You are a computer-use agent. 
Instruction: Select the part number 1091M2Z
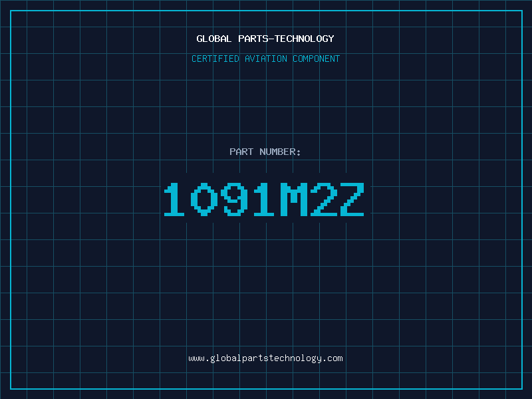[264, 199]
